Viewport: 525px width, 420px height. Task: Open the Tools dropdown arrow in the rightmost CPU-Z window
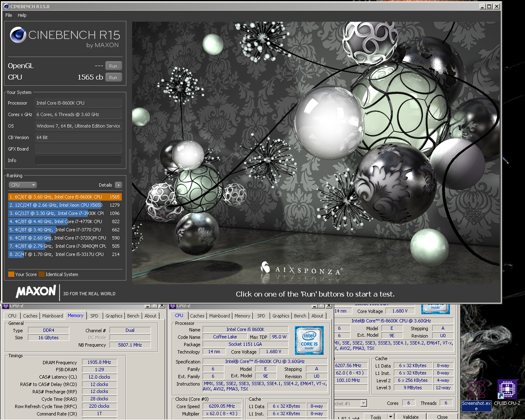[390, 417]
